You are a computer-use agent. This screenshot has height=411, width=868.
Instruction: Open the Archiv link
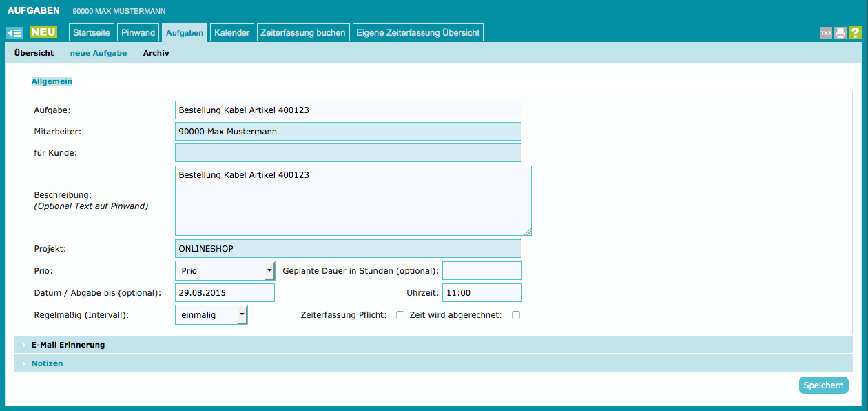click(156, 53)
